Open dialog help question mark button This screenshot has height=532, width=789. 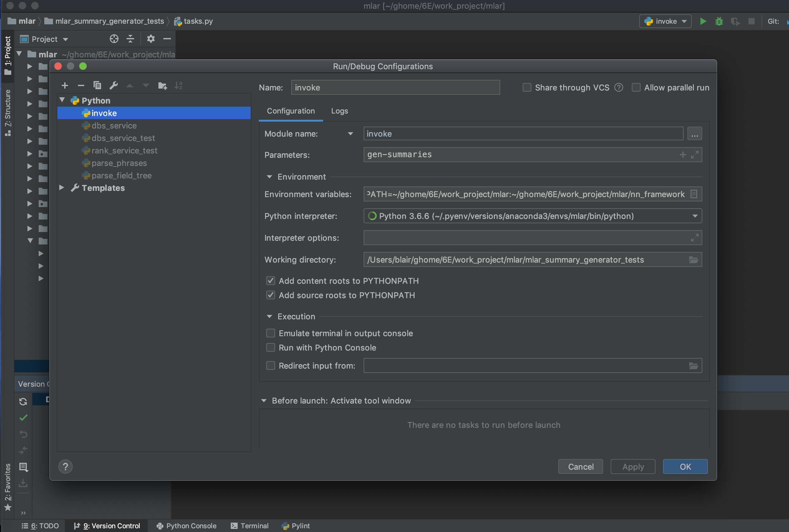pos(65,467)
